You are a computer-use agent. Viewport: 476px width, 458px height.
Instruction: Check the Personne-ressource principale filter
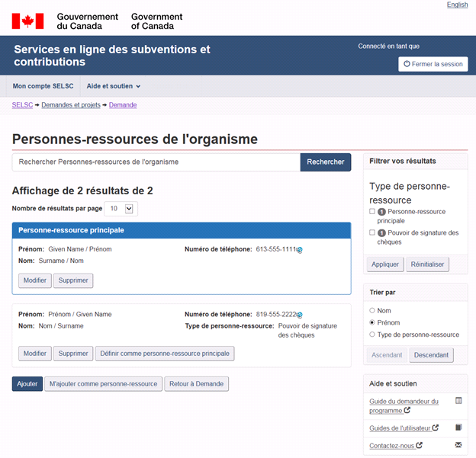[x=372, y=211]
